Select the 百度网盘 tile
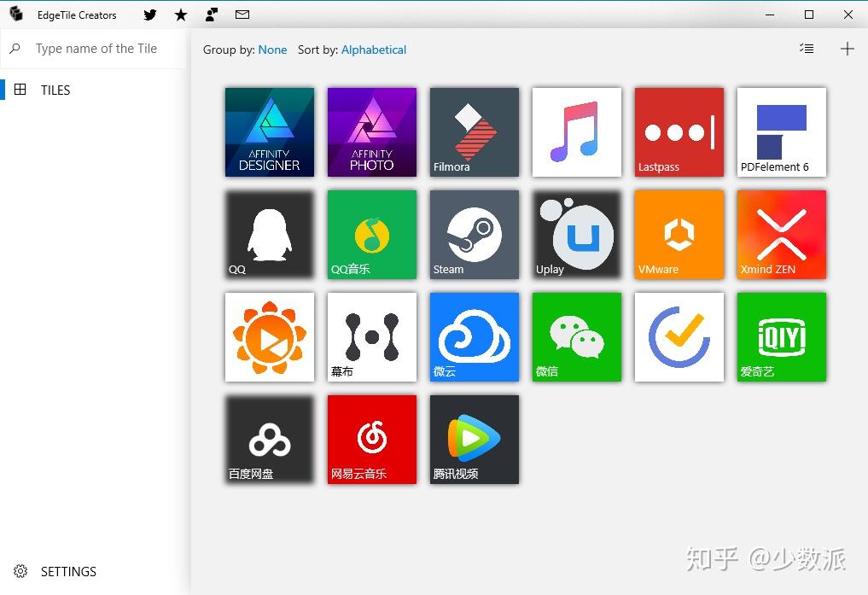 [270, 440]
